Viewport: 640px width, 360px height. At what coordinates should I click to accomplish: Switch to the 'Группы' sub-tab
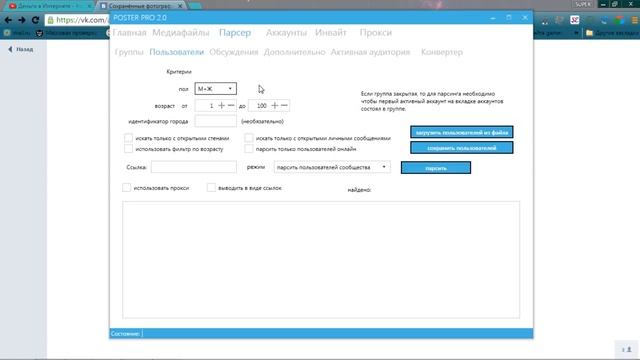[x=129, y=52]
